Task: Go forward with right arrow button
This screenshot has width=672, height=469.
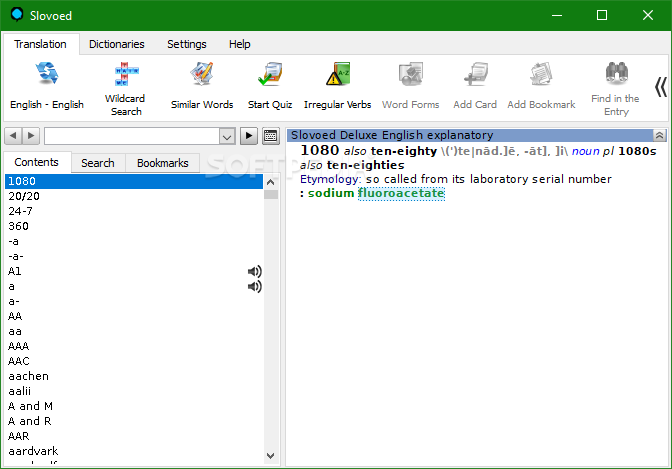Action: [31, 136]
